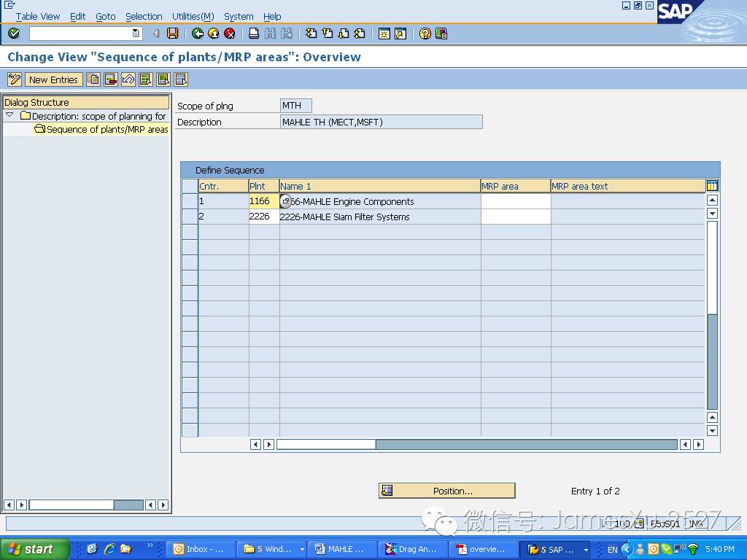Screen dimensions: 747x560
Task: Open the command field history dropdown
Action: point(136,34)
